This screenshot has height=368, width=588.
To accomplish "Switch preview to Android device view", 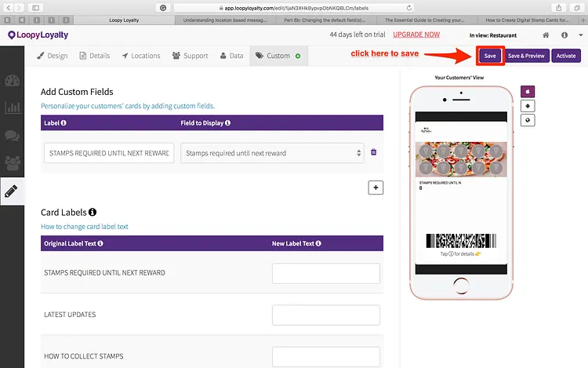I will click(528, 106).
